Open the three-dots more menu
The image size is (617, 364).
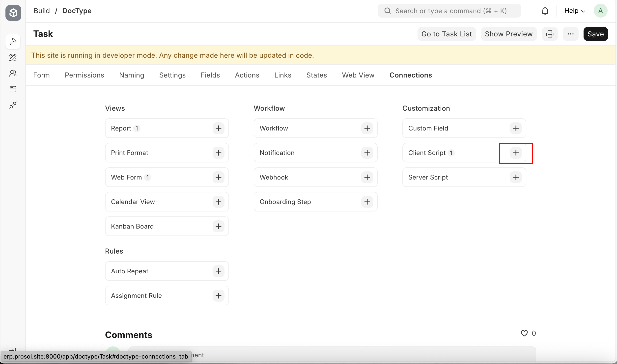click(x=570, y=34)
